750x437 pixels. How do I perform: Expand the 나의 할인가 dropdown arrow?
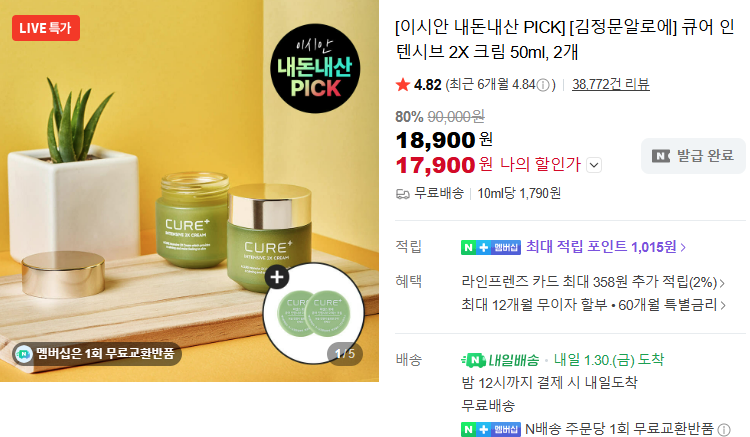(594, 165)
